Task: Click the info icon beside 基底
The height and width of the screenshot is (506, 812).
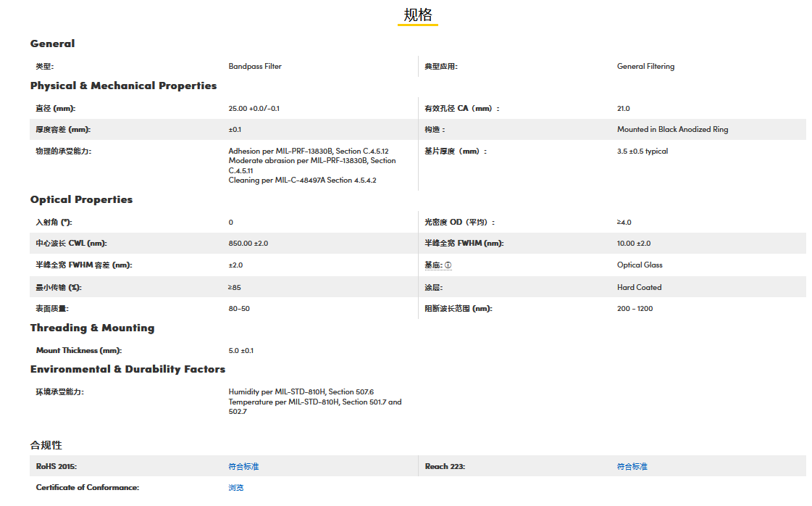Action: (x=448, y=265)
